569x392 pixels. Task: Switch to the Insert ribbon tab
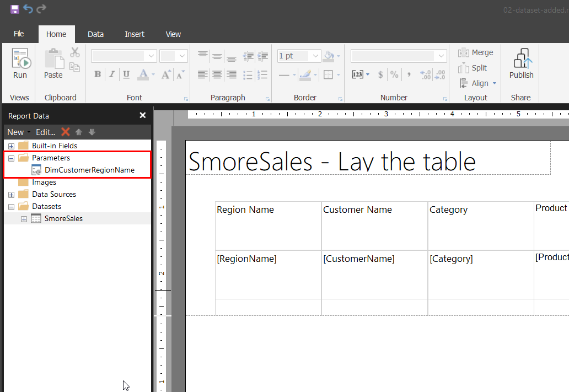(135, 35)
